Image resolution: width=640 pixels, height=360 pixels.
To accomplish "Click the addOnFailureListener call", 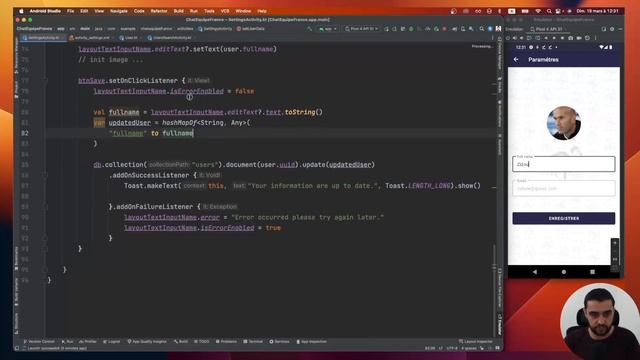I will pos(154,207).
